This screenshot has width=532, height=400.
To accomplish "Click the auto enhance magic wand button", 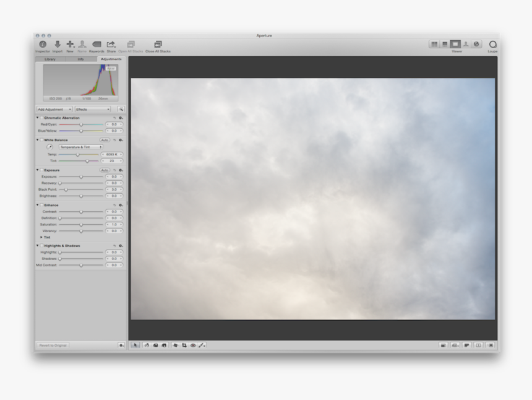I will point(121,110).
